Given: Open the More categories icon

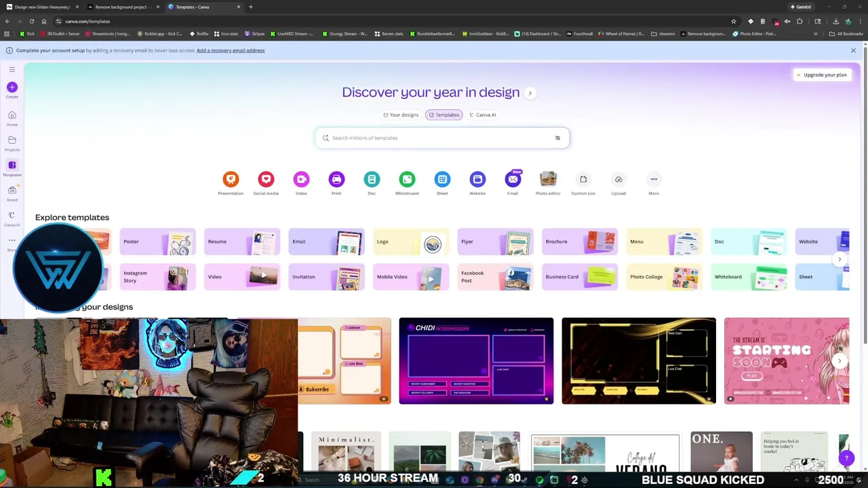Looking at the screenshot, I should coord(654,179).
